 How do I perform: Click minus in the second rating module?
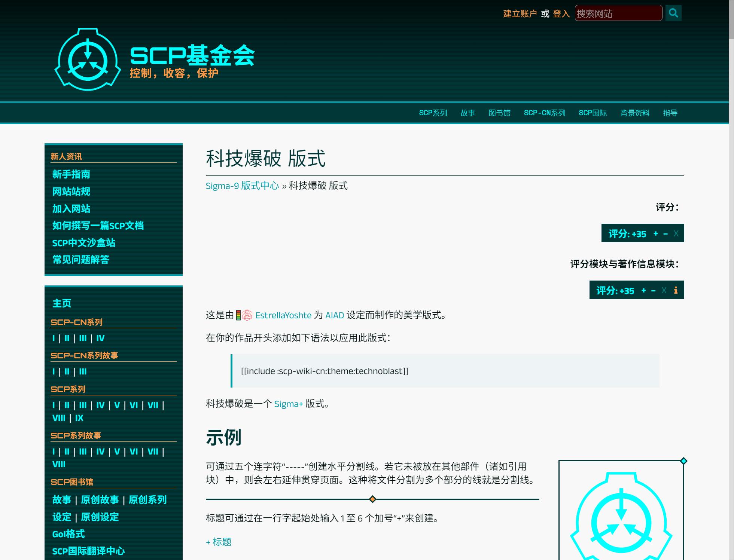pyautogui.click(x=654, y=291)
